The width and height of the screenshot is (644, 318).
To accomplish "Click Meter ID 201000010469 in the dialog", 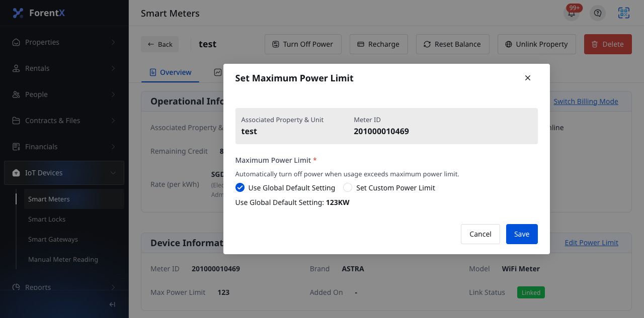I will click(x=381, y=131).
